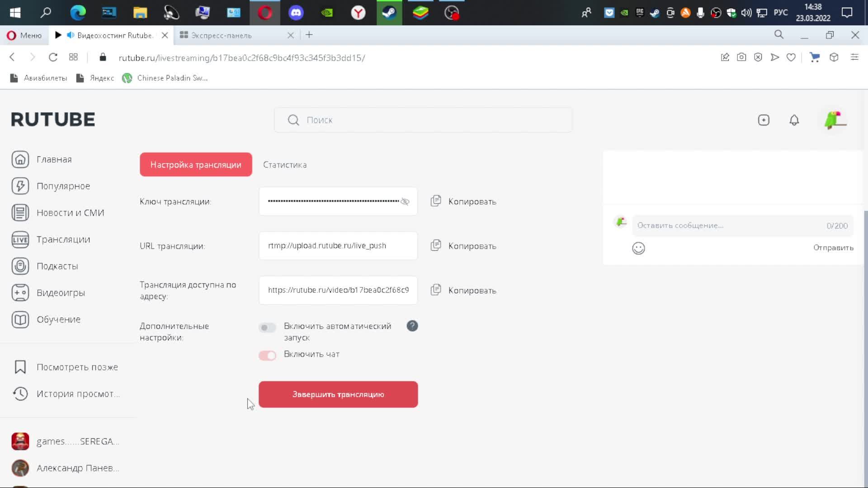Click Отправить to send chat message
This screenshot has width=868, height=488.
(x=833, y=248)
